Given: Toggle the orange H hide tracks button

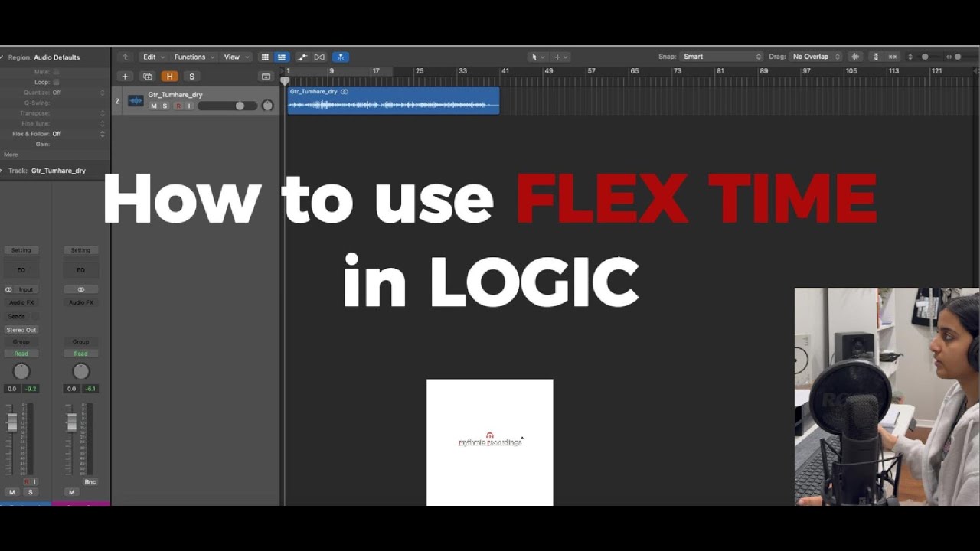Looking at the screenshot, I should pyautogui.click(x=169, y=77).
